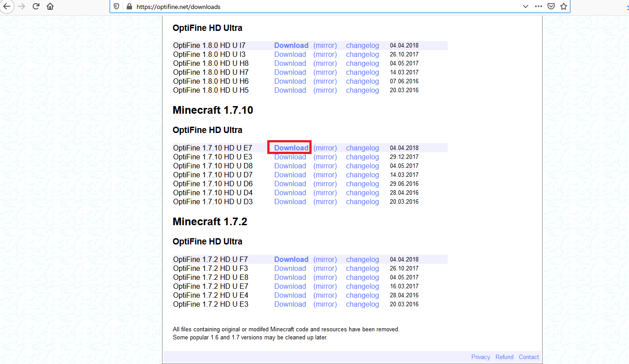The width and height of the screenshot is (629, 364).
Task: Download OptiFine 1.7.10 HD U E7
Action: click(x=291, y=148)
